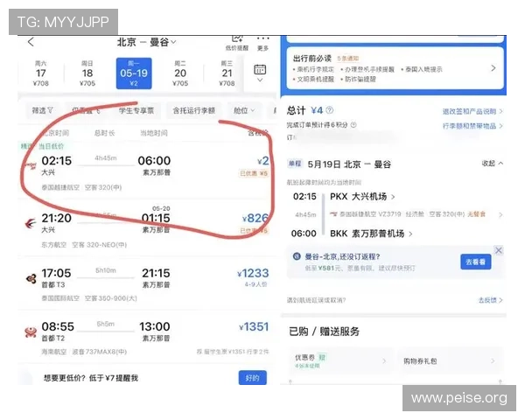Click the 泰国越捷航空 logo on the 02:15 flight
The width and height of the screenshot is (525, 420).
tap(31, 165)
